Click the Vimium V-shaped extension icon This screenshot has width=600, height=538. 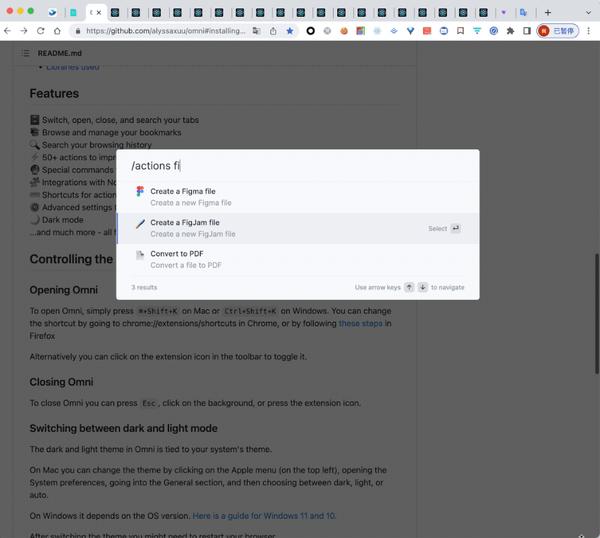[410, 31]
